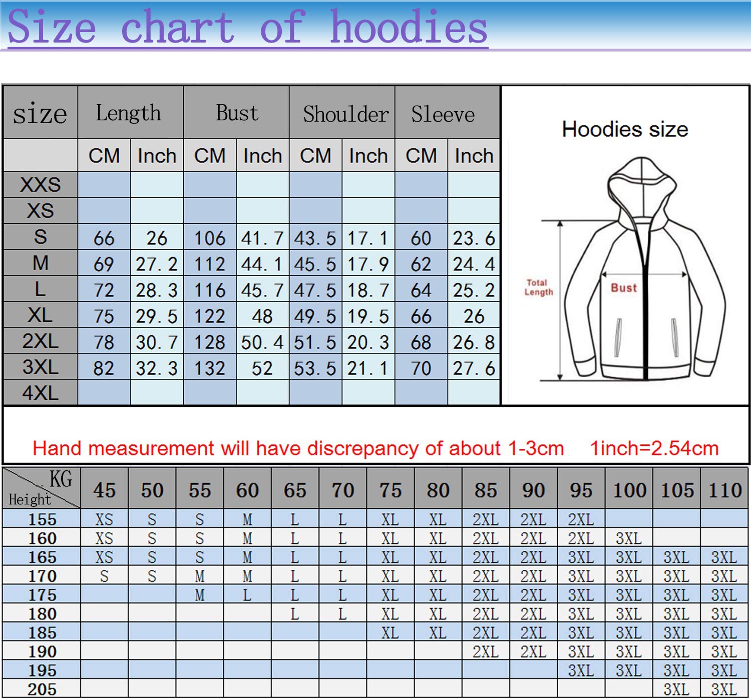Click the "1inch=2.54cm" conversion note
Screen dimensions: 751x700
(654, 448)
